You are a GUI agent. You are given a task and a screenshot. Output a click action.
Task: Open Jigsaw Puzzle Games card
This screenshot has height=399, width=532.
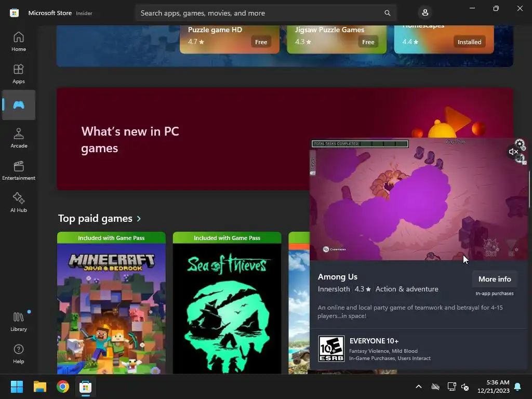coord(337,39)
